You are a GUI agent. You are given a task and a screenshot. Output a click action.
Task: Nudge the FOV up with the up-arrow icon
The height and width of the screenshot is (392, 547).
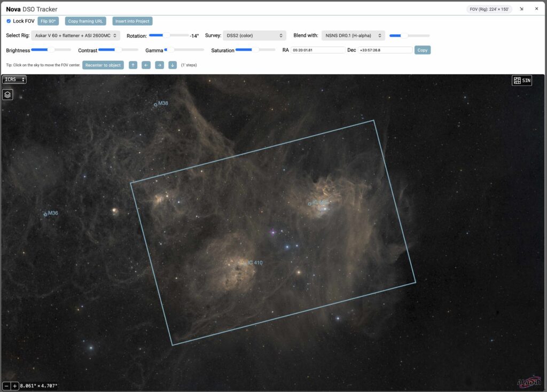coord(132,65)
